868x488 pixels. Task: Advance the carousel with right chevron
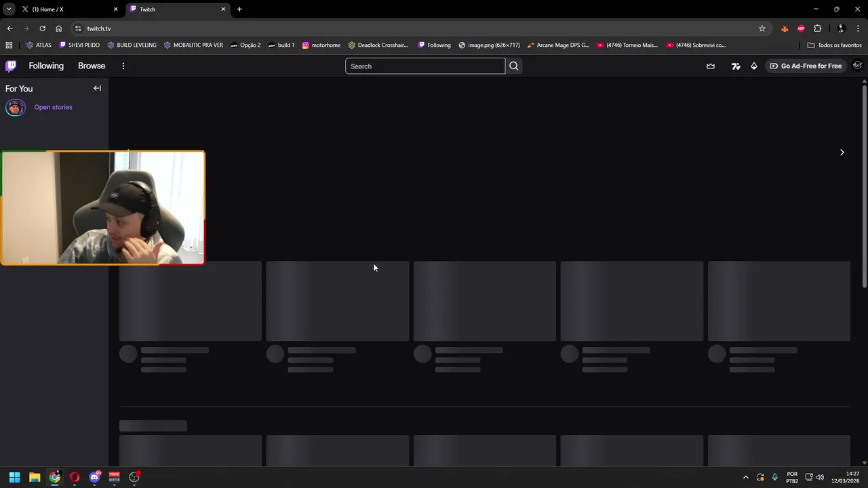[842, 152]
